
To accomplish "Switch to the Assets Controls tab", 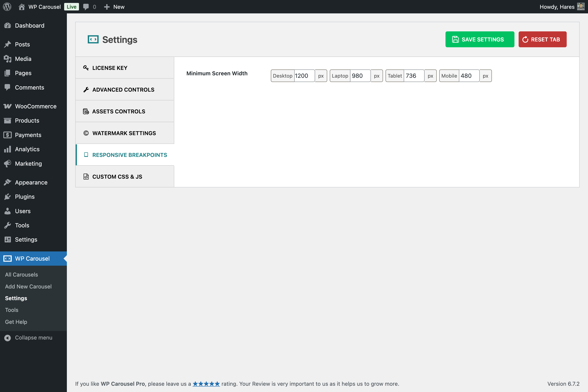I will click(125, 111).
